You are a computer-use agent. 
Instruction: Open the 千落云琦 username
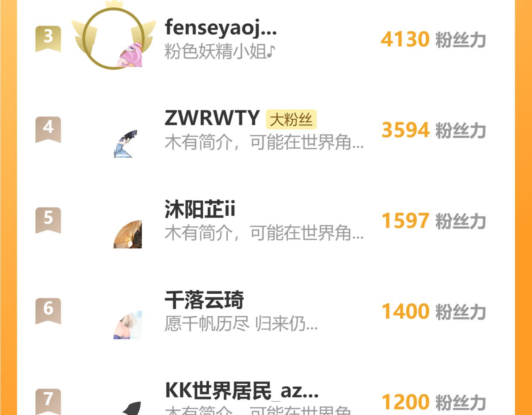click(x=204, y=300)
